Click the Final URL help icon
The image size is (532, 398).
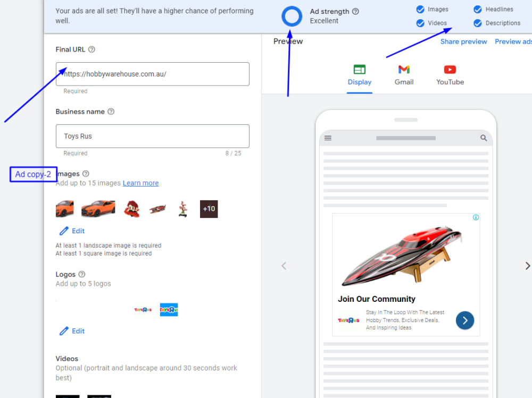92,49
